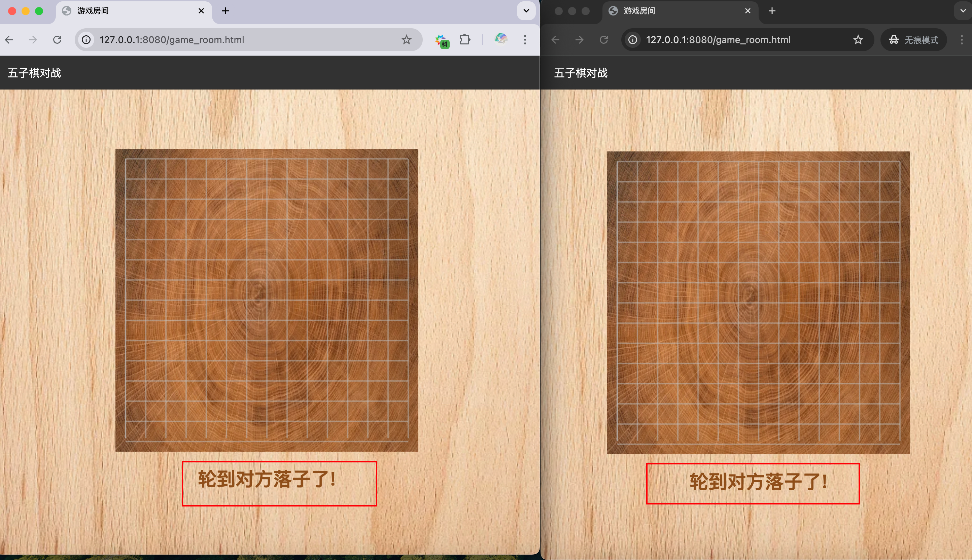The height and width of the screenshot is (560, 972).
Task: Open three-dot menu in left browser
Action: pyautogui.click(x=525, y=40)
